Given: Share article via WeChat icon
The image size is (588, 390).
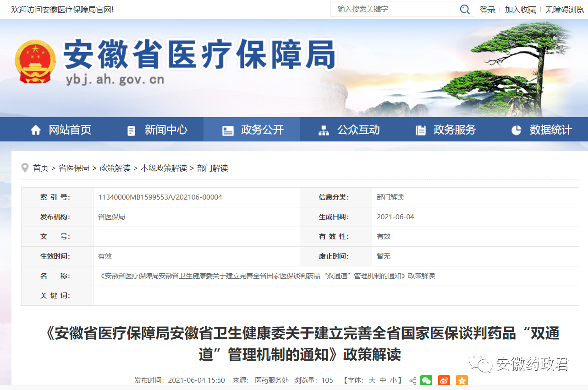Looking at the screenshot, I should 426,380.
